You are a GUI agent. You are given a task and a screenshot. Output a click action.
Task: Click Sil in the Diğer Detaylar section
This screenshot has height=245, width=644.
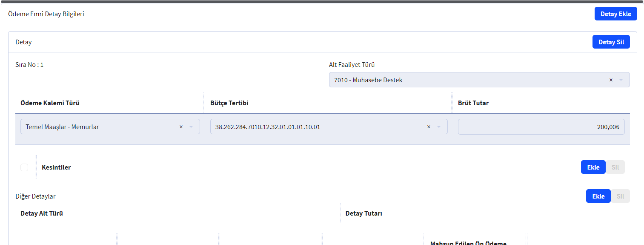pyautogui.click(x=620, y=196)
